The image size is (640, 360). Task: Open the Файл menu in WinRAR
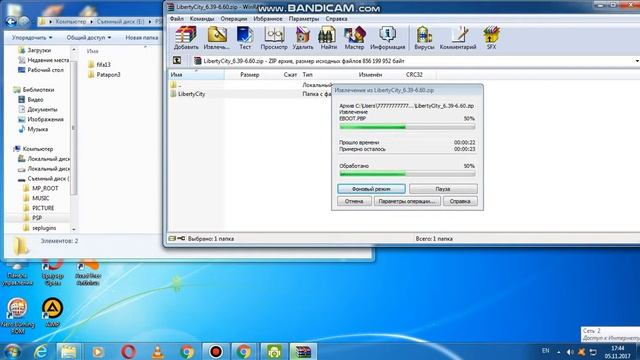[x=176, y=19]
